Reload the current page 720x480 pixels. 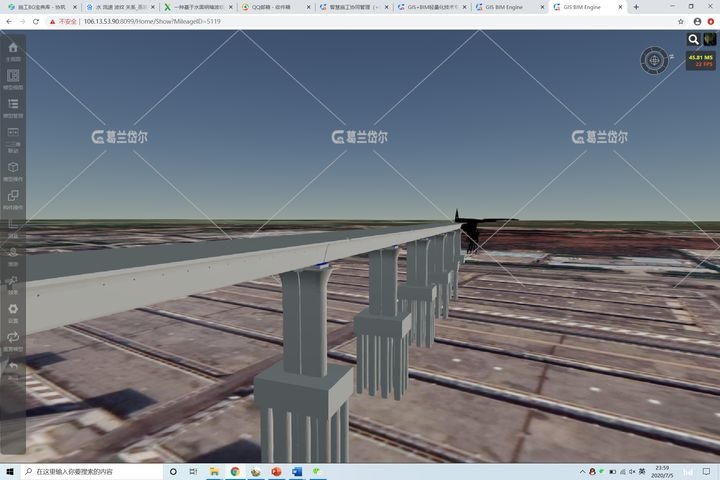point(36,22)
